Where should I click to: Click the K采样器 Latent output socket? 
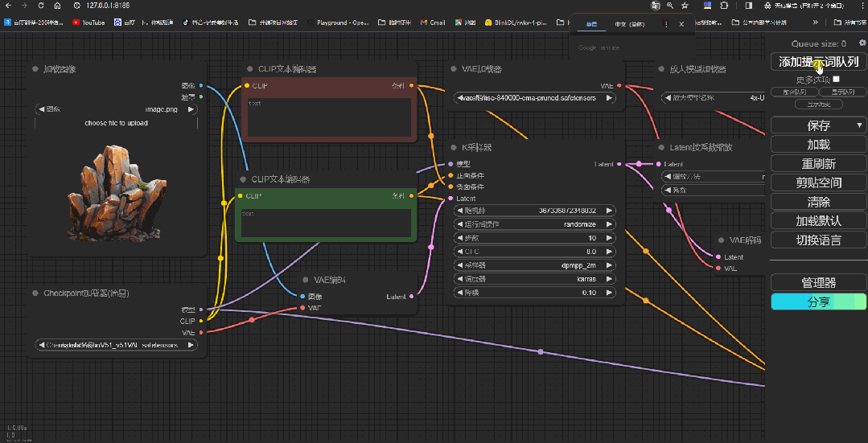(619, 164)
